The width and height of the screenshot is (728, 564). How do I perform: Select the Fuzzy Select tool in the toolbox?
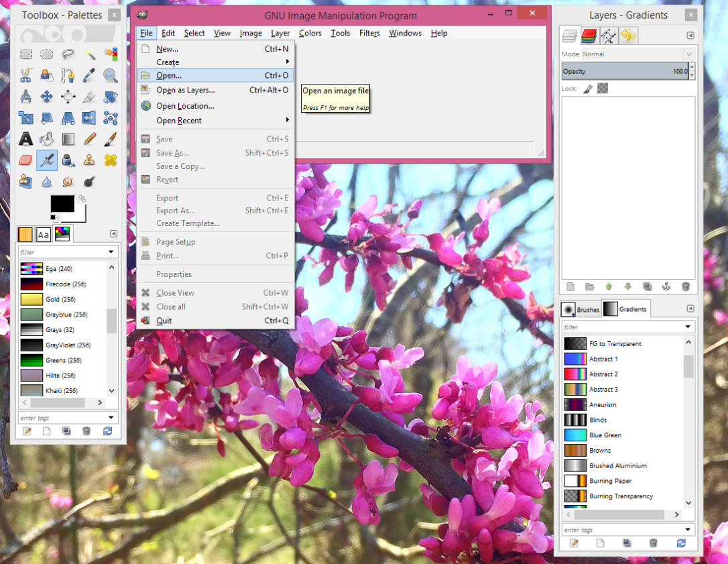[90, 55]
